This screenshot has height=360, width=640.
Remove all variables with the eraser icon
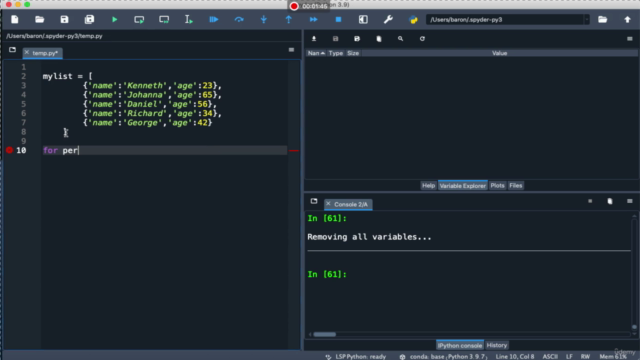point(379,39)
